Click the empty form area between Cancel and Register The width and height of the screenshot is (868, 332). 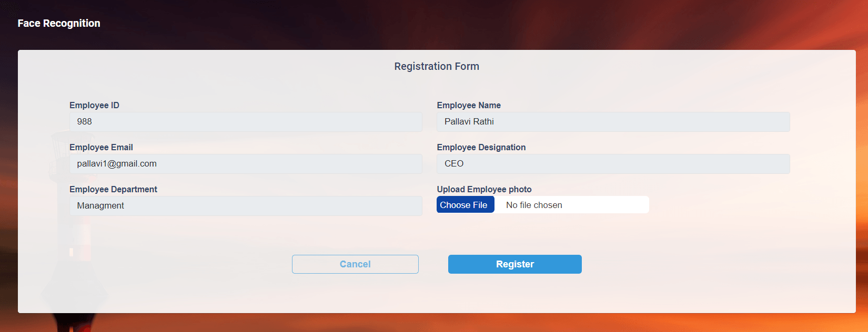[x=433, y=264]
